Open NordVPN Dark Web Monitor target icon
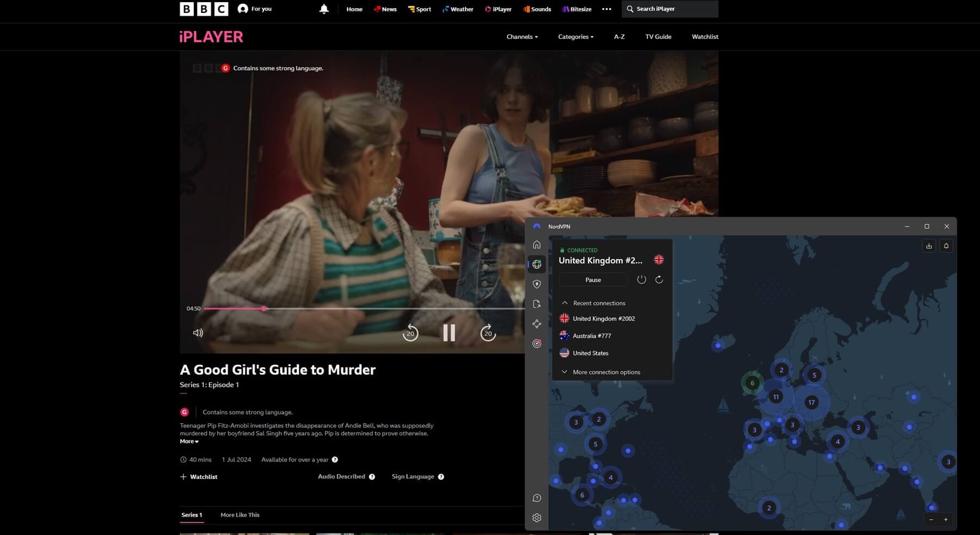Image resolution: width=980 pixels, height=535 pixels. (x=537, y=343)
